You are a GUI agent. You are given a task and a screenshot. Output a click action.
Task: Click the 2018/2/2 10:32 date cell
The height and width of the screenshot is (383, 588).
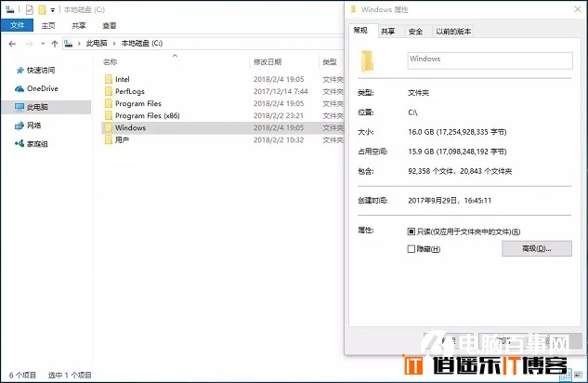pos(279,140)
